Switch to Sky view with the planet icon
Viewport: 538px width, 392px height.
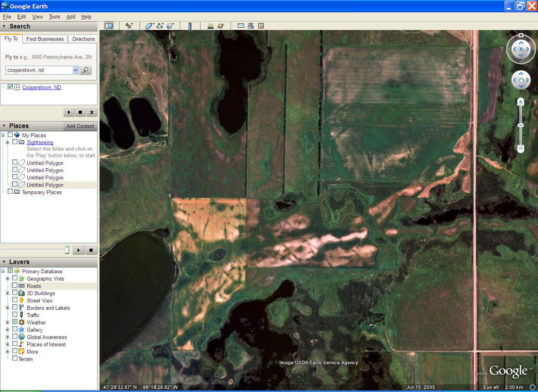(221, 26)
